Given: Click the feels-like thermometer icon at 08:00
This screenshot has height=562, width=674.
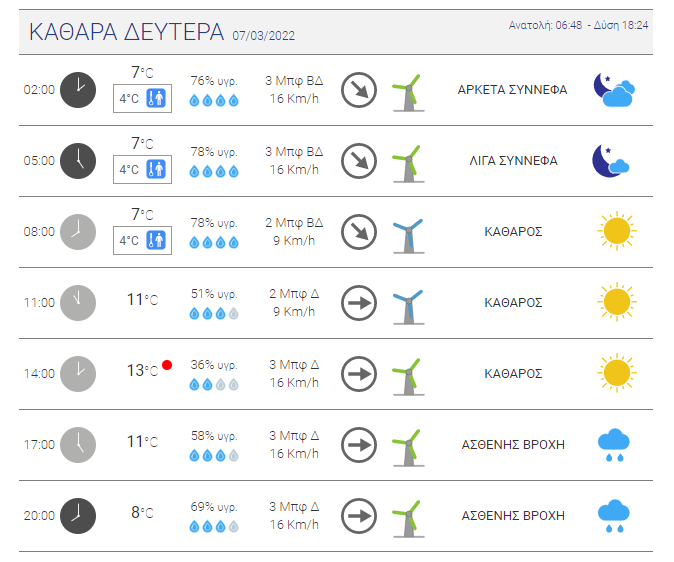Looking at the screenshot, I should pos(156,240).
